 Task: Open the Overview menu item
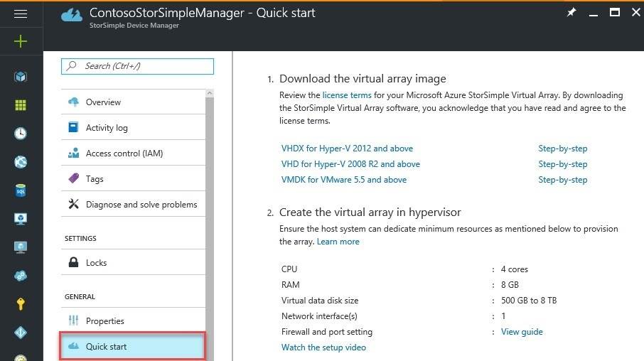[x=103, y=102]
